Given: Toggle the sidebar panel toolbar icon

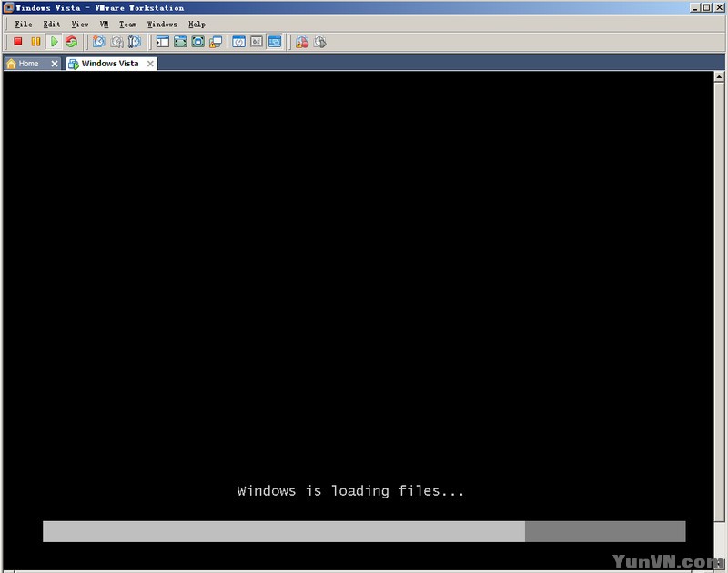Looking at the screenshot, I should click(x=163, y=42).
